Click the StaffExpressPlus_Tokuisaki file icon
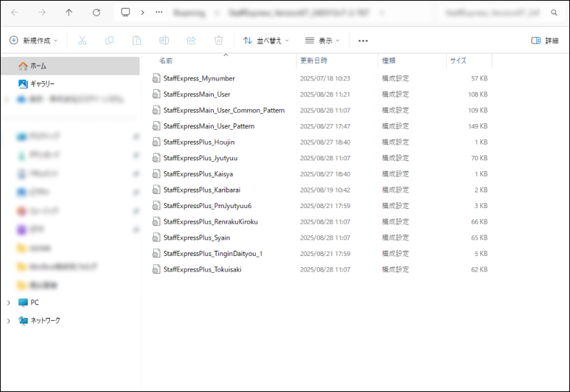The image size is (570, 392). 156,269
